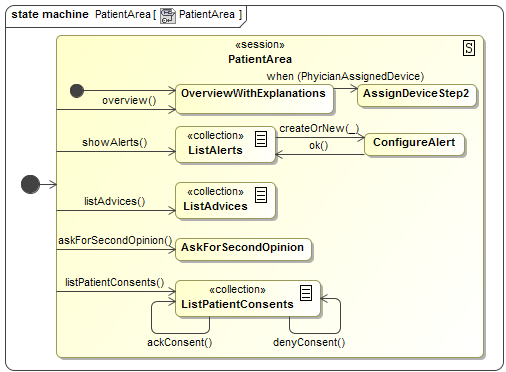Click the «collection» stereotype on ListPatientConsents
The width and height of the screenshot is (506, 372).
click(237, 289)
